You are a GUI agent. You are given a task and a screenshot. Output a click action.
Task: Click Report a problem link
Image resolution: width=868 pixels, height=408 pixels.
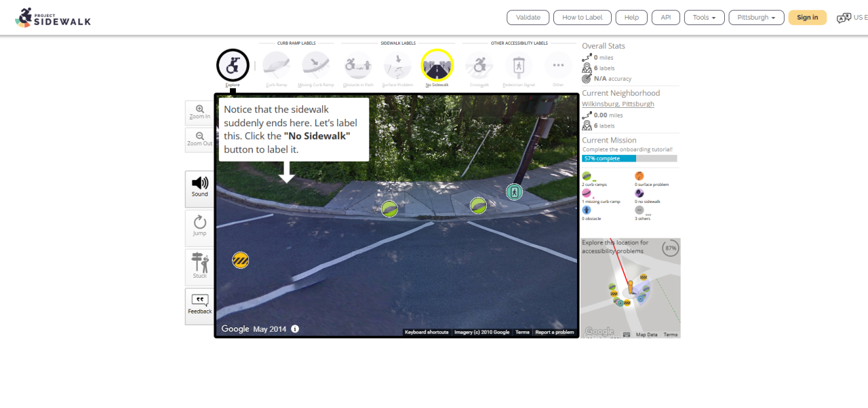(x=555, y=332)
